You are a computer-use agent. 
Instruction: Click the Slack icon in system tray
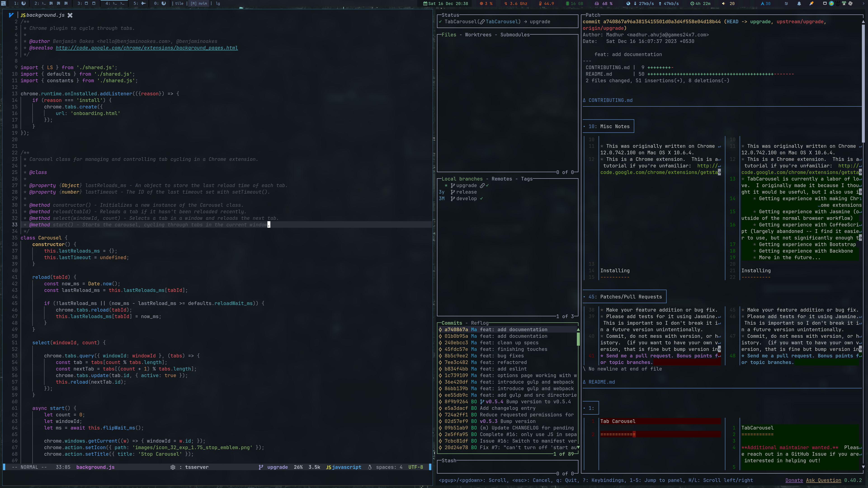[850, 3]
